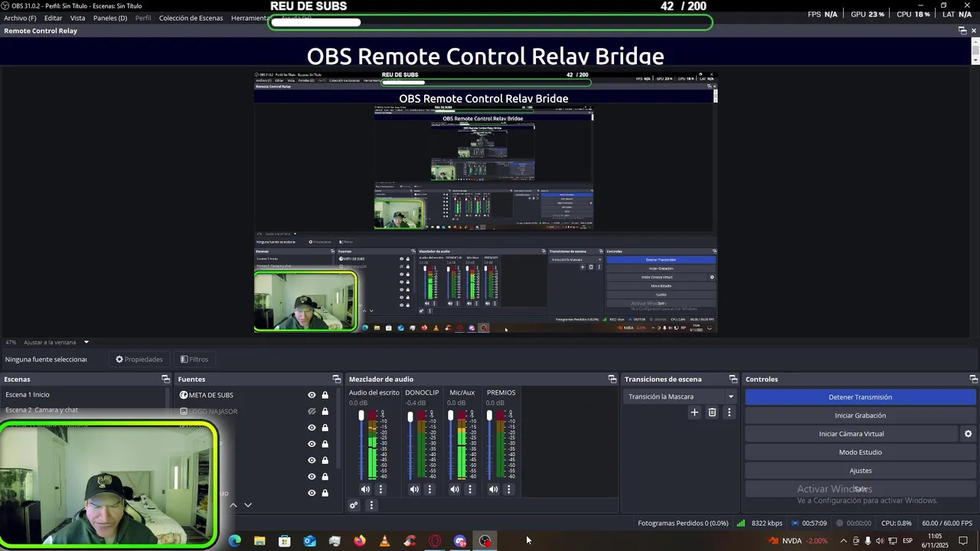980x551 pixels.
Task: Click the Propiedades button
Action: coord(139,359)
